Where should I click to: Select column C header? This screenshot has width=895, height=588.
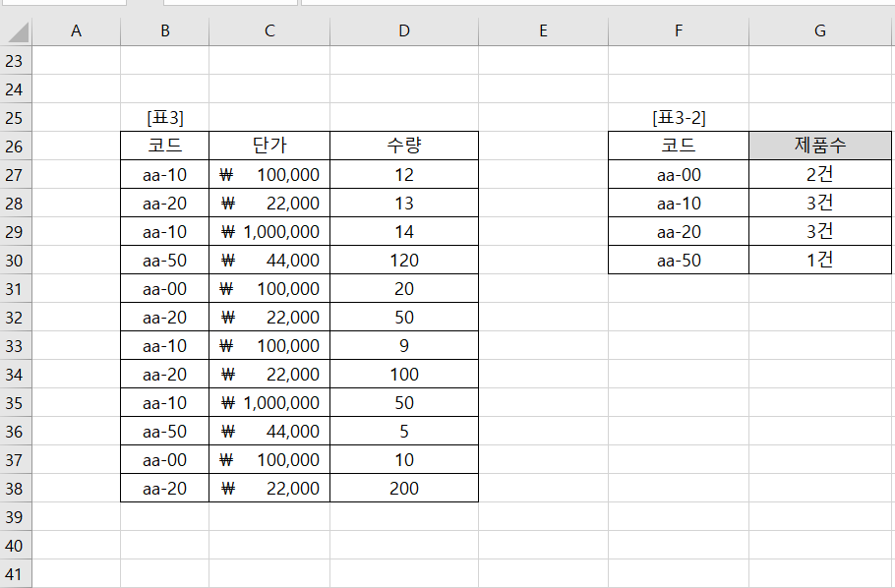pos(269,30)
